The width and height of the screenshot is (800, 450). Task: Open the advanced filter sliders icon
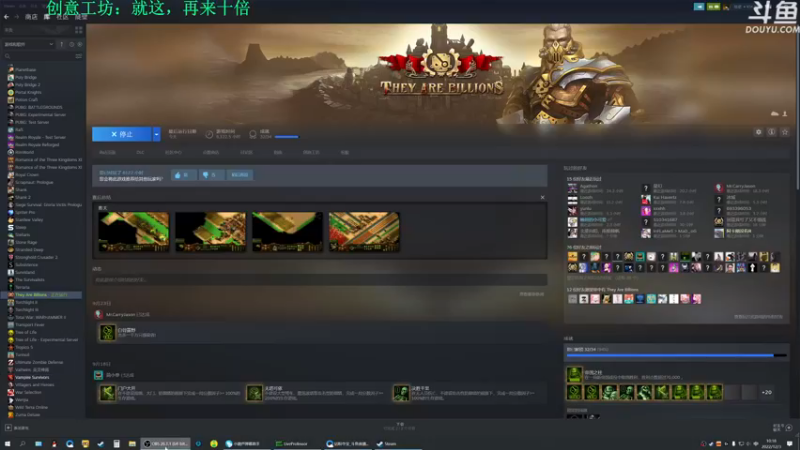coord(79,56)
